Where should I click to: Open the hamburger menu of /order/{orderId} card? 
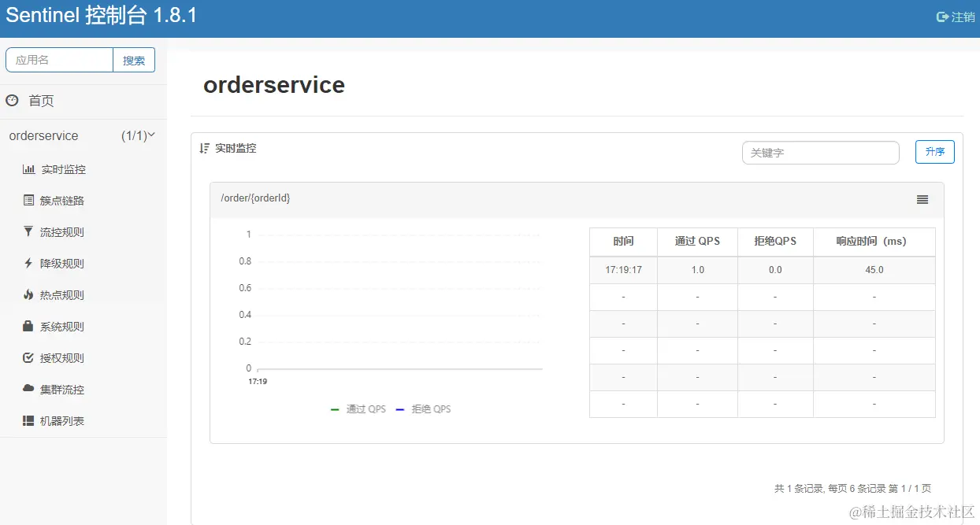[x=922, y=200]
